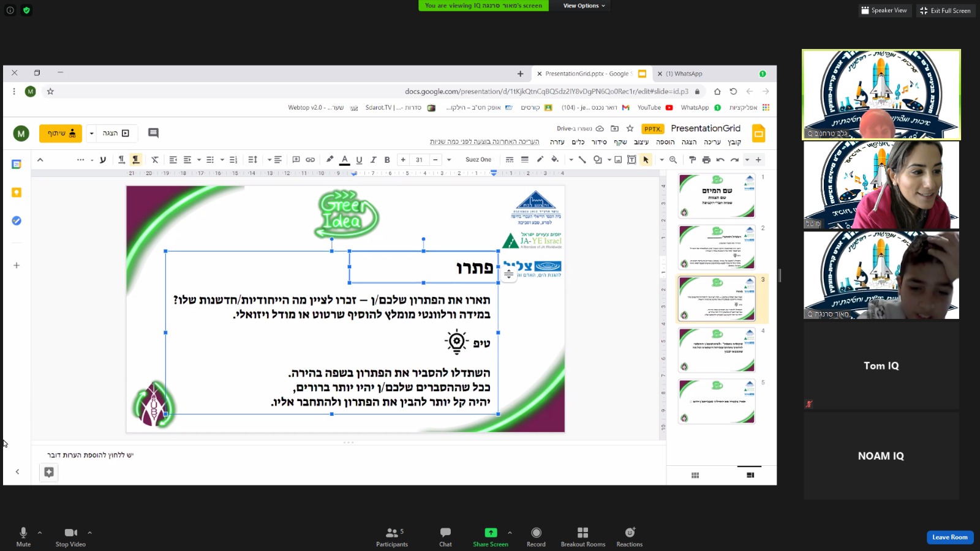Open the Border weight lines icon
This screenshot has width=980, height=551.
coord(525,160)
